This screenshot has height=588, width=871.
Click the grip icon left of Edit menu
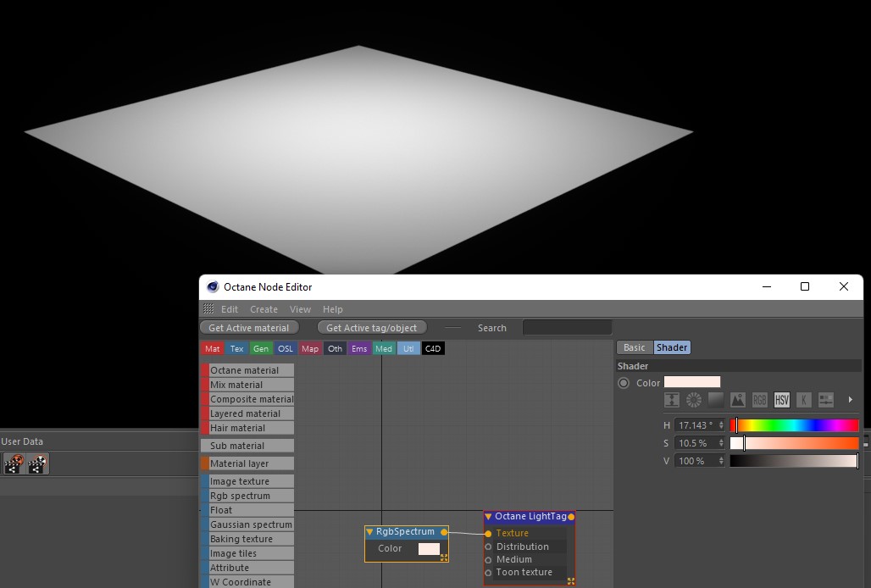coord(208,308)
